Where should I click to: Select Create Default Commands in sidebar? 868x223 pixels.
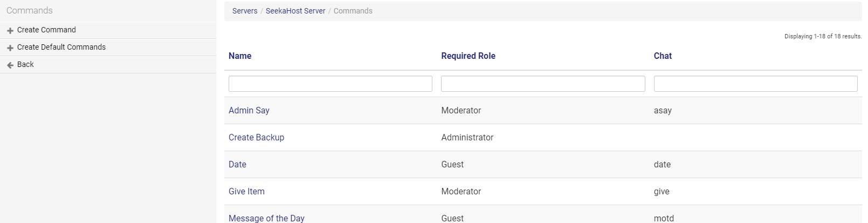(x=108, y=48)
